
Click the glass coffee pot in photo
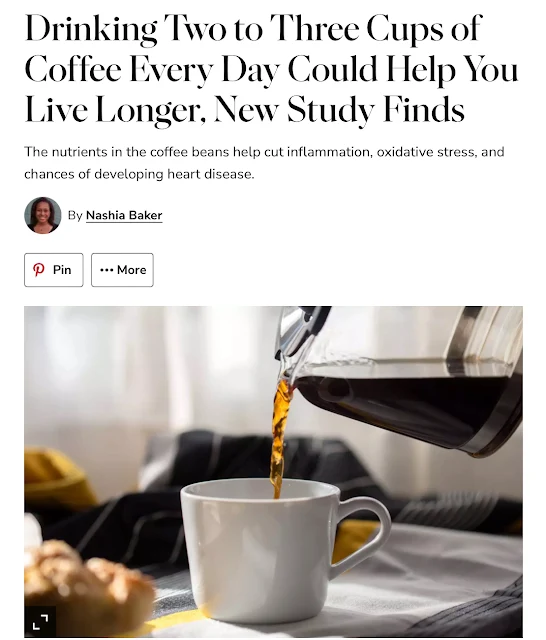pos(400,380)
